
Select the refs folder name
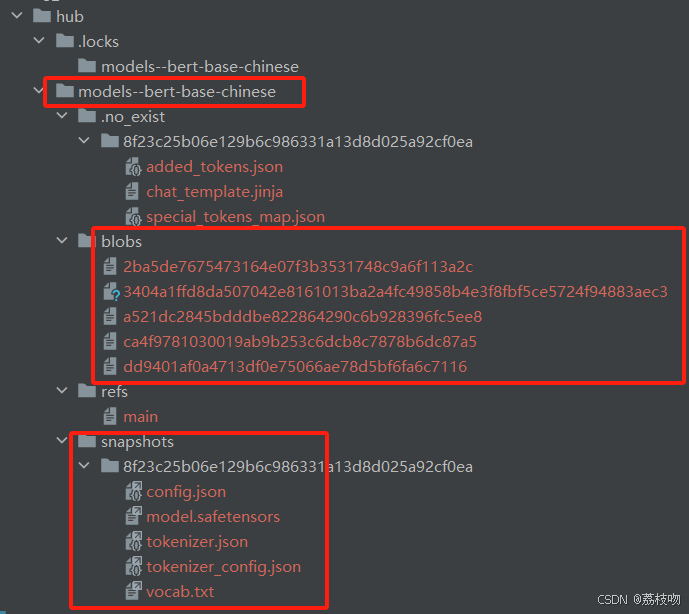(114, 392)
